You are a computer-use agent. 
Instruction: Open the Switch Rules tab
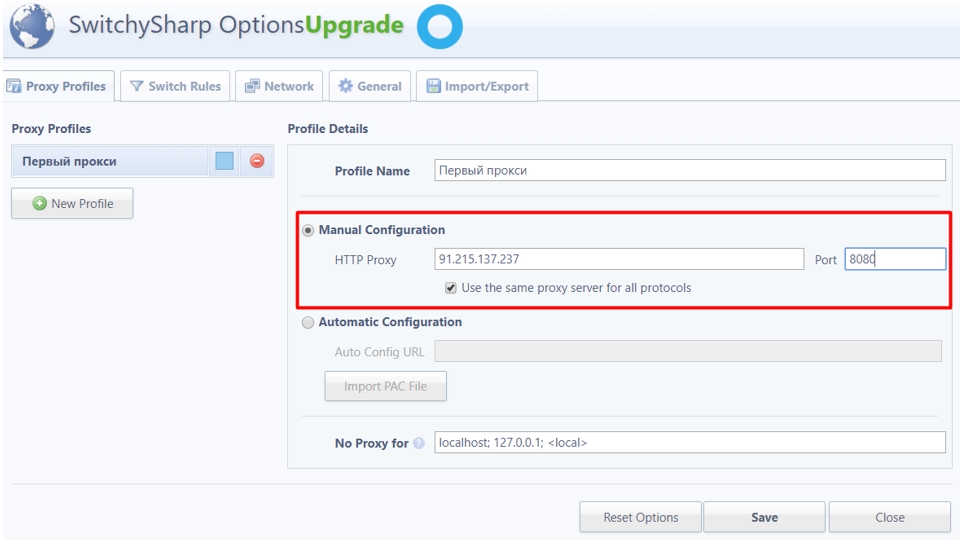pos(175,86)
